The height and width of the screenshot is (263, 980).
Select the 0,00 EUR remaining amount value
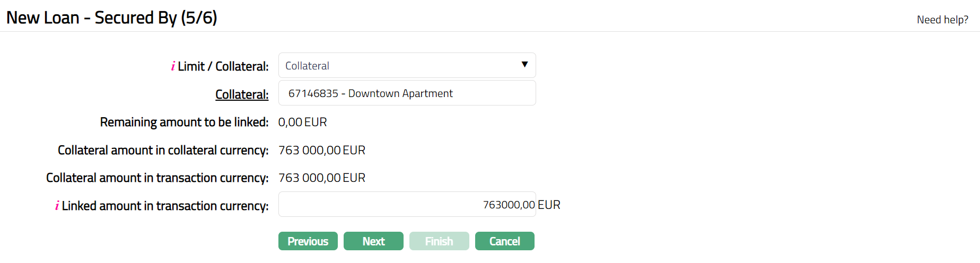(x=302, y=122)
